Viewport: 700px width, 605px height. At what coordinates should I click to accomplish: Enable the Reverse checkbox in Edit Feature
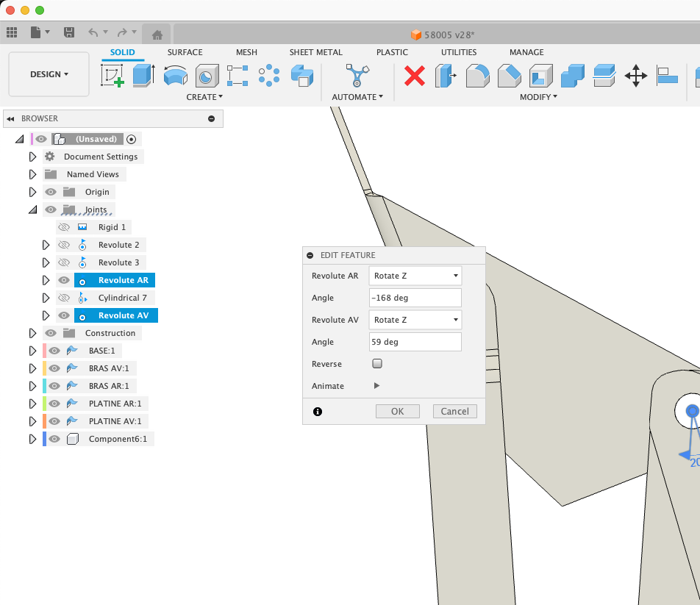[x=377, y=363]
